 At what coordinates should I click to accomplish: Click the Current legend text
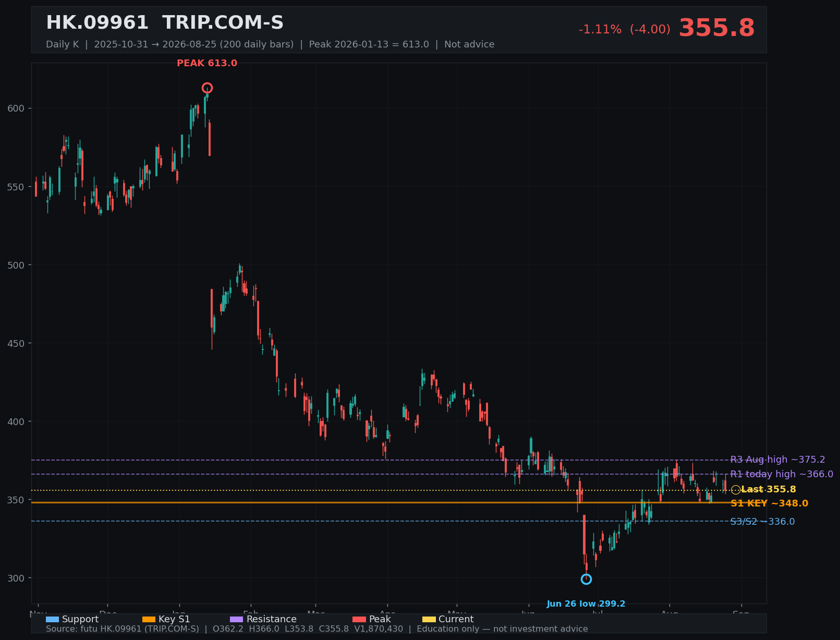click(x=456, y=619)
